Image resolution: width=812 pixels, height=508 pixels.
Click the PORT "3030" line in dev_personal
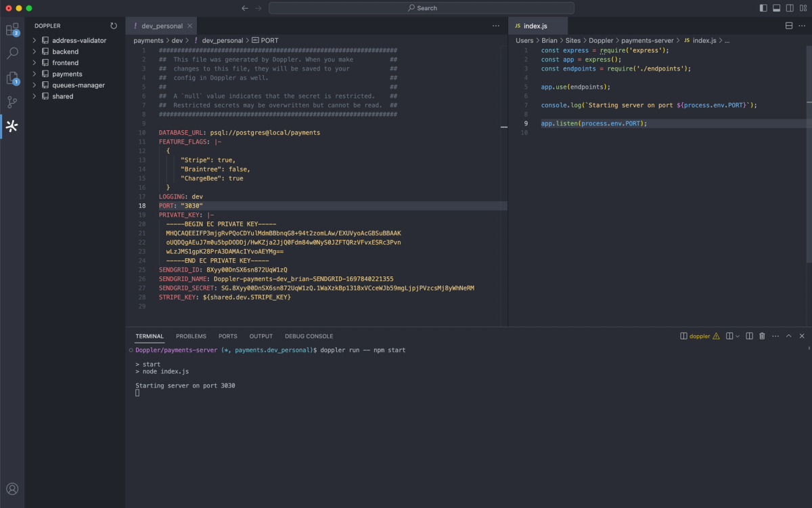point(181,206)
